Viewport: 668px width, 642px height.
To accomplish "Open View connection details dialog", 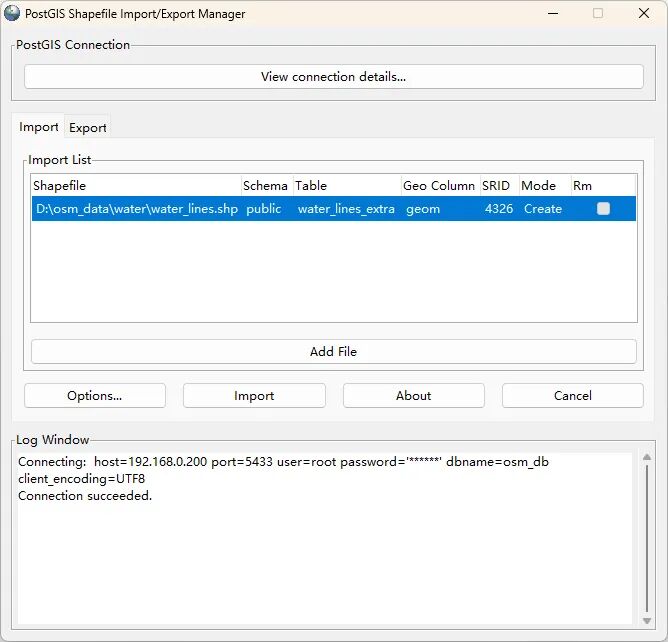I will (334, 77).
